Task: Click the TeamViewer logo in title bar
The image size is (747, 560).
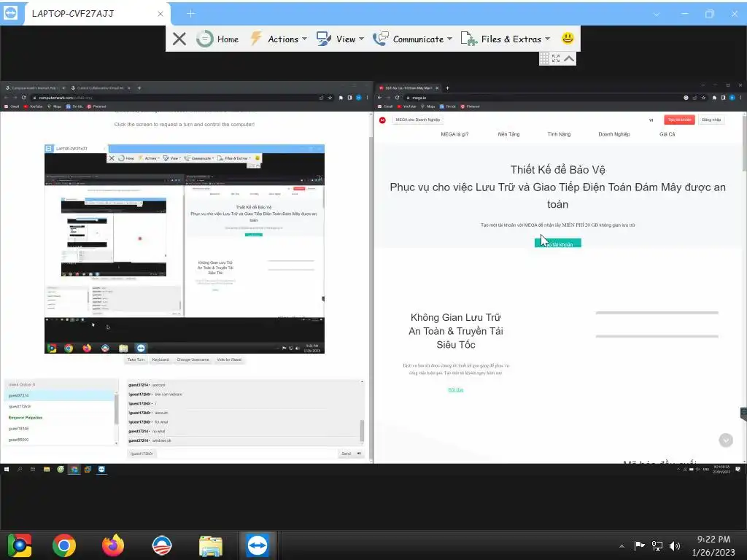Action: [10, 13]
